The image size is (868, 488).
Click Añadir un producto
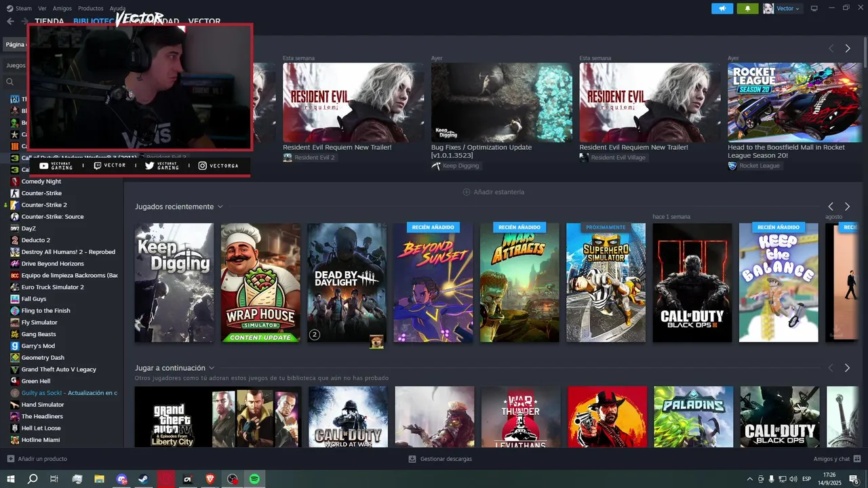tap(37, 459)
